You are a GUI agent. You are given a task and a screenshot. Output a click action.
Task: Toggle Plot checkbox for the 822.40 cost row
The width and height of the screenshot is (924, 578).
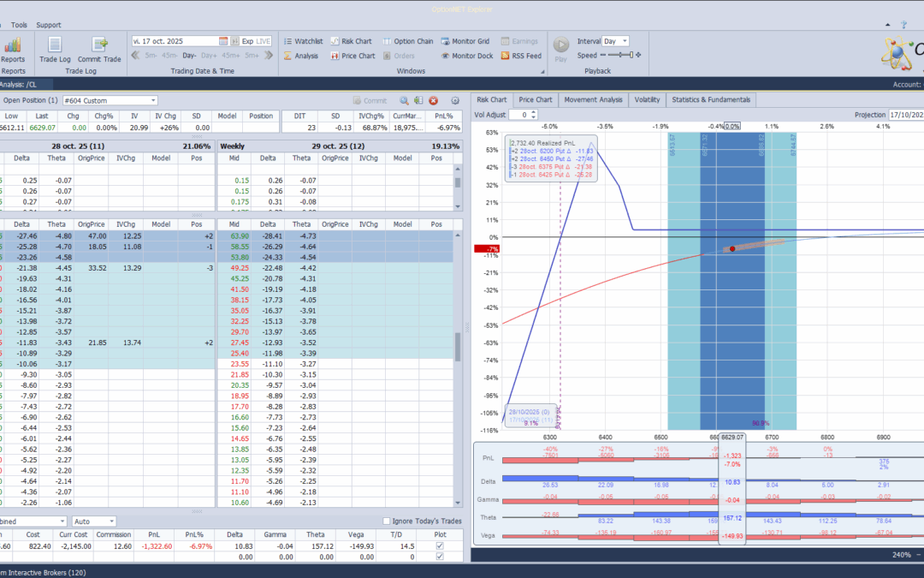tap(440, 546)
